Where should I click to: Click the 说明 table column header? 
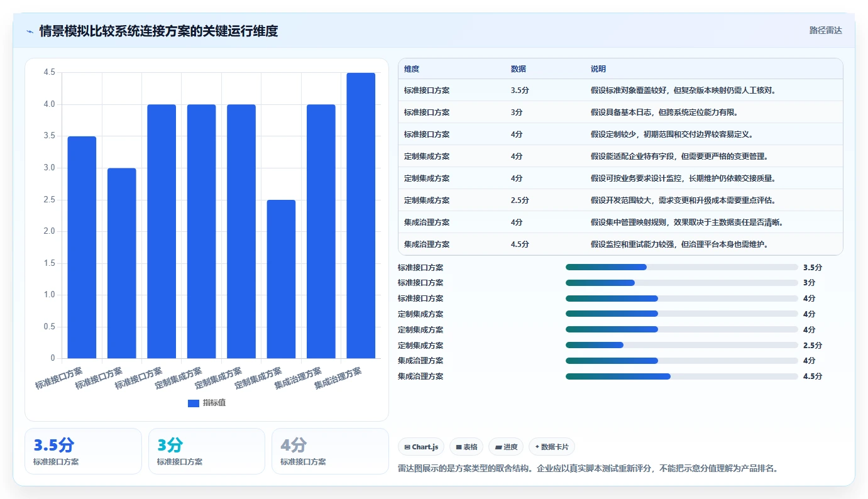(x=598, y=69)
